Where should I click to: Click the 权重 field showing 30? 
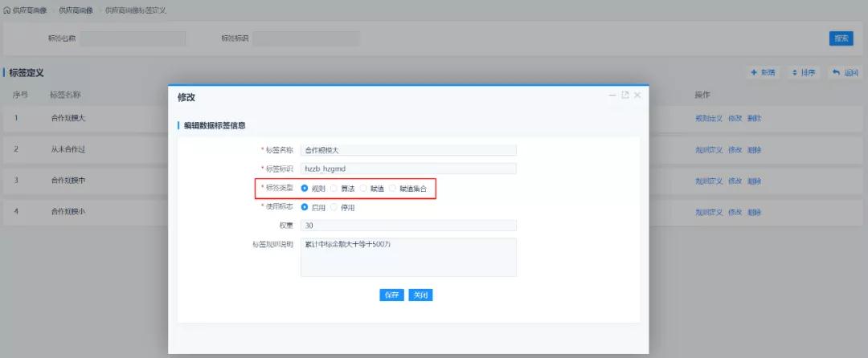408,226
